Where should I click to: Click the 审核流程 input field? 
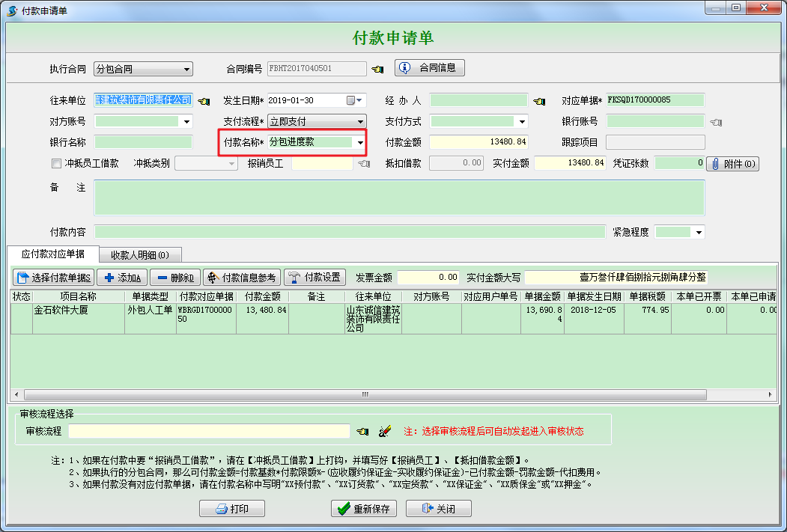tap(210, 431)
